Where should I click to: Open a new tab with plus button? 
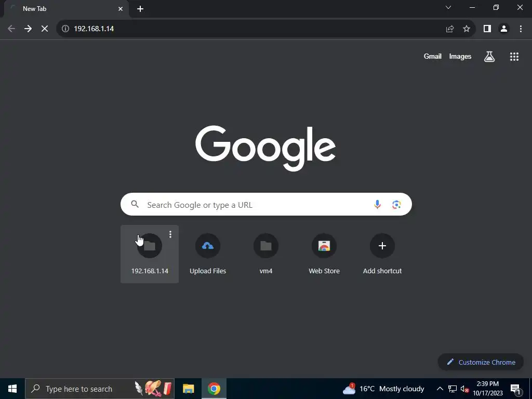tap(140, 9)
